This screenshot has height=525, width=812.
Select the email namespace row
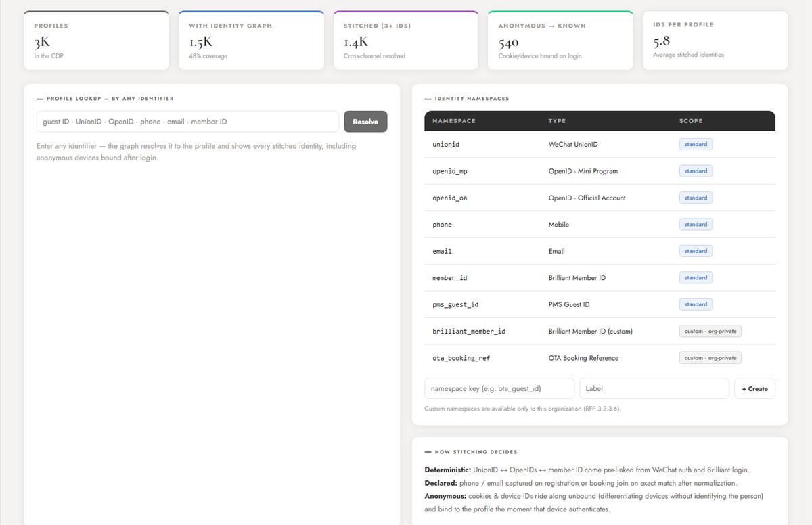(600, 251)
